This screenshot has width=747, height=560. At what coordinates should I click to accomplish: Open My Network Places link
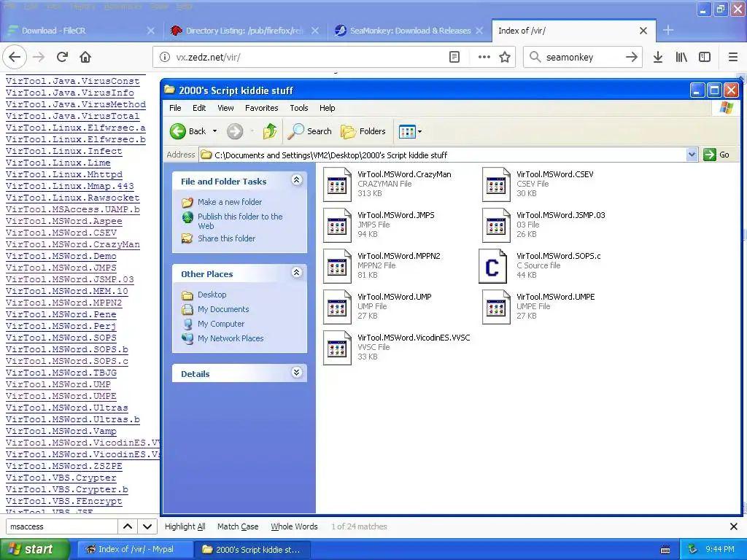pos(231,338)
